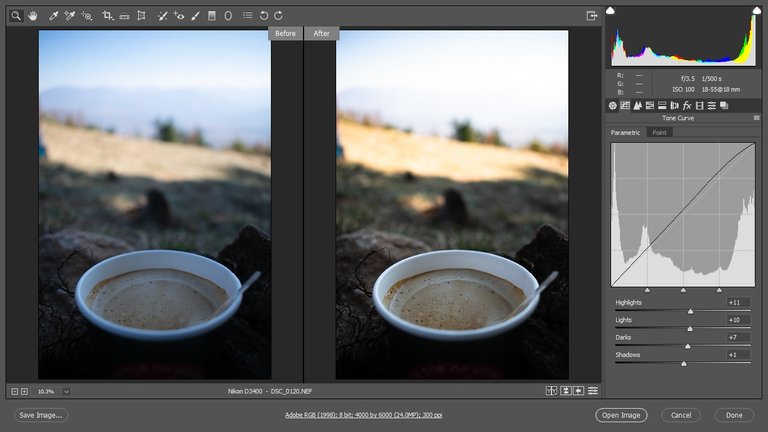Select the Graduated Filter tool
This screenshot has height=432, width=768.
pyautogui.click(x=212, y=16)
